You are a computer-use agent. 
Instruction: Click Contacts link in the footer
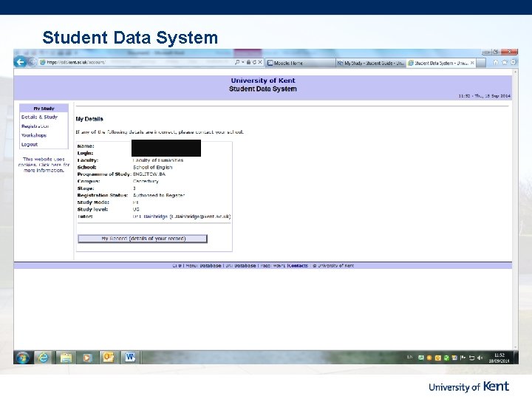298,266
